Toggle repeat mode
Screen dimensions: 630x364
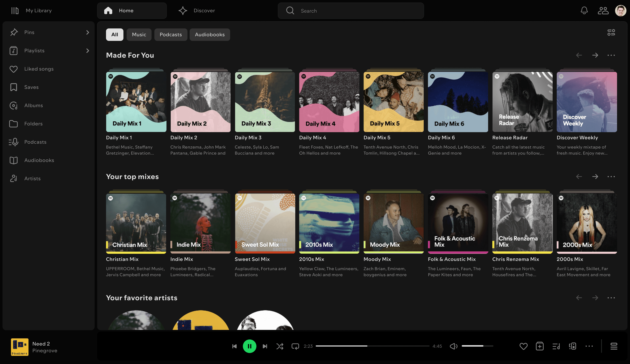pos(295,346)
